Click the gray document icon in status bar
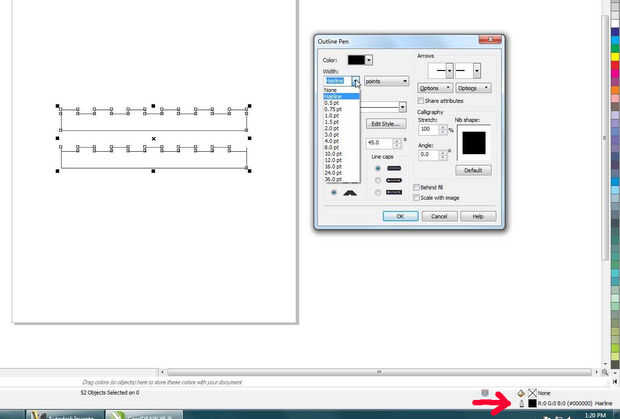 pyautogui.click(x=485, y=393)
